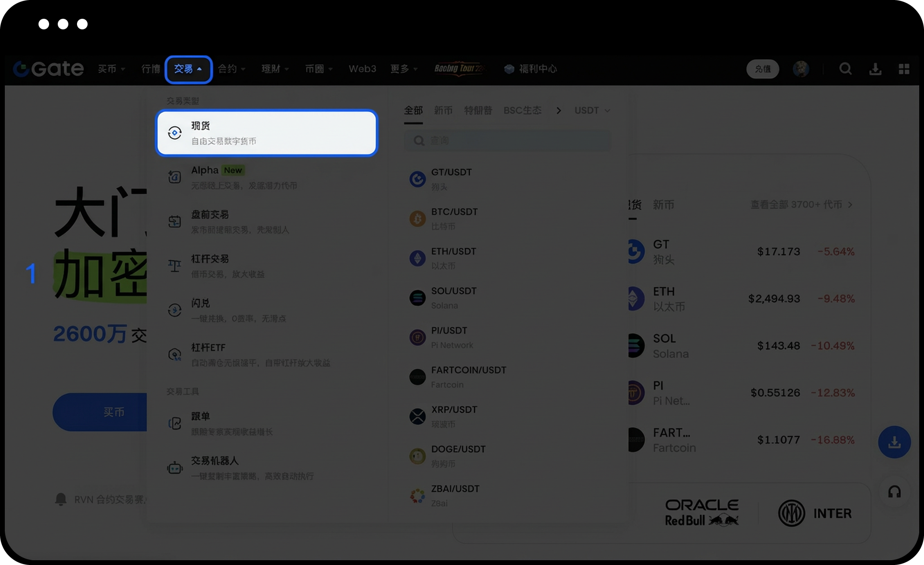Open 查看全部 3700+ 代币 link

pos(801,205)
